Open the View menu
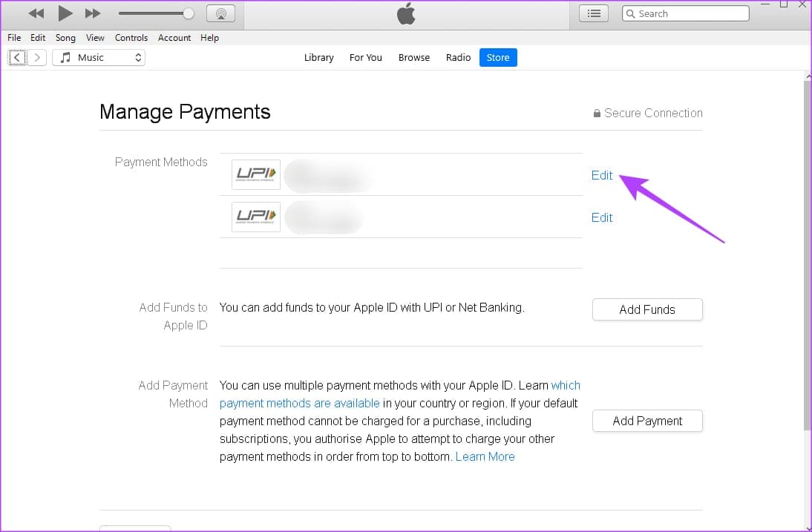The image size is (812, 532). (95, 38)
